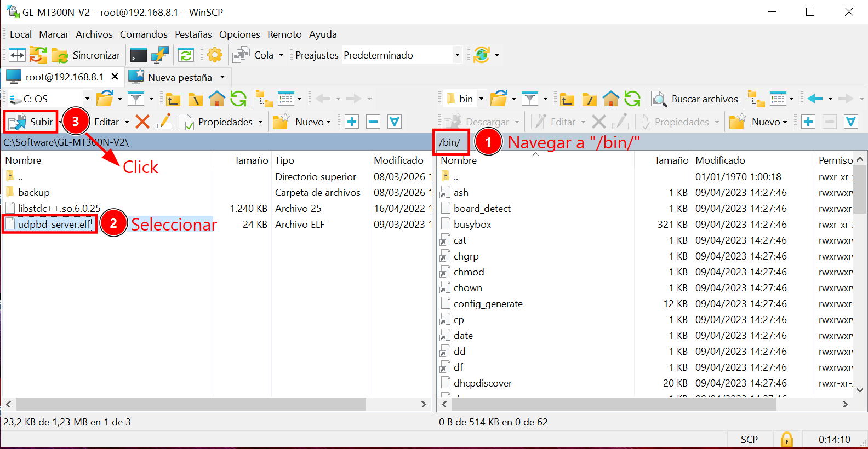Click the Sincronizar button
868x449 pixels.
[x=87, y=55]
